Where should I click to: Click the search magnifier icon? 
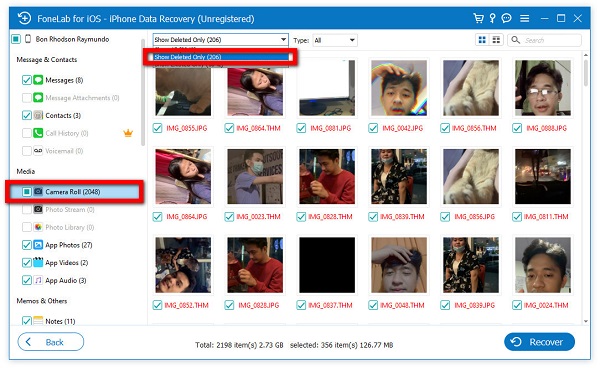(x=515, y=40)
